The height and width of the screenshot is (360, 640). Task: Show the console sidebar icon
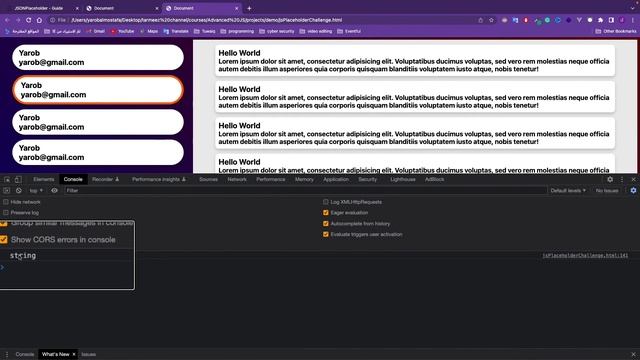[7, 191]
